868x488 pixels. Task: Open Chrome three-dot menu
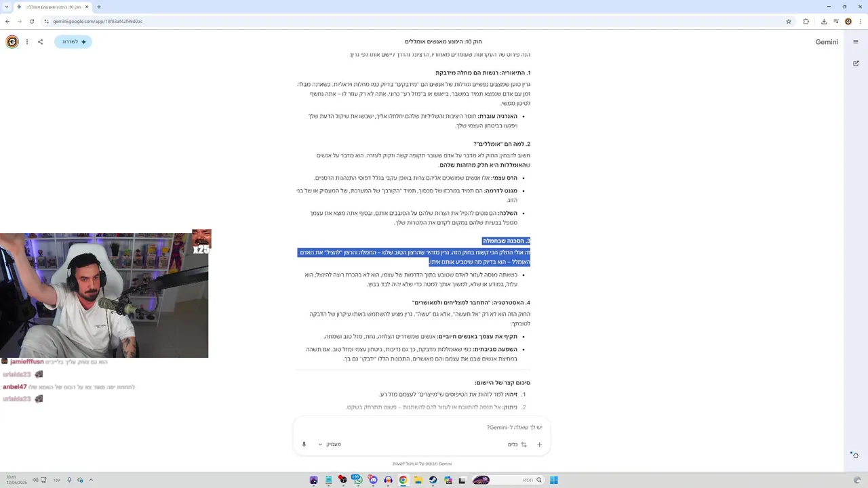861,21
